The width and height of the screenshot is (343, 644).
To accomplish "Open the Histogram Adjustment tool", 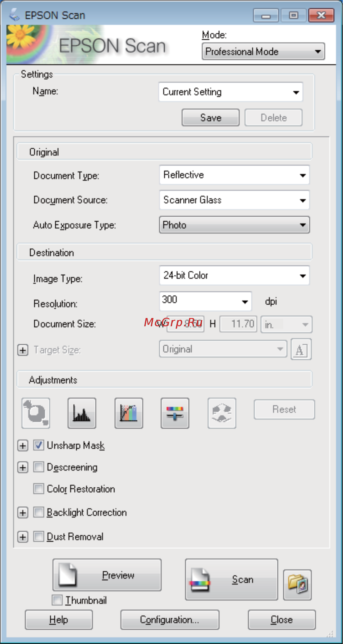I will point(82,413).
